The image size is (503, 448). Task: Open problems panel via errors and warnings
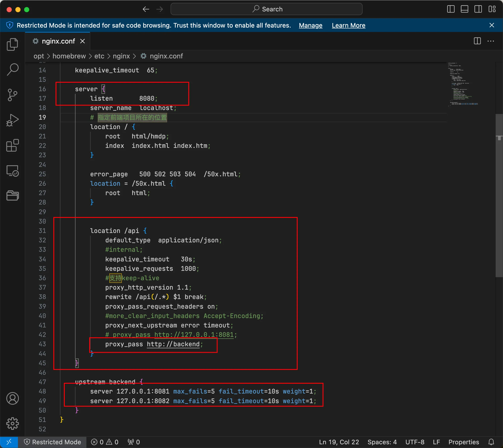(105, 442)
